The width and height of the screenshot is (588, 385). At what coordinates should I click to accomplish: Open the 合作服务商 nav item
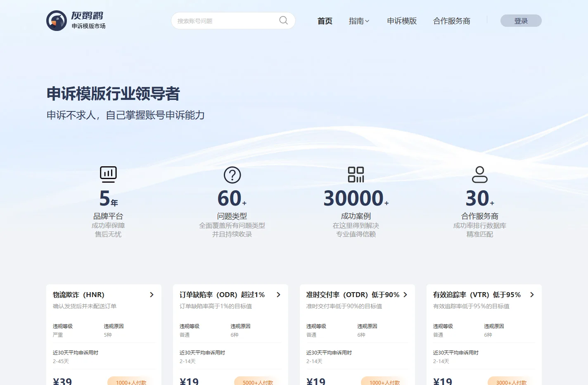452,21
